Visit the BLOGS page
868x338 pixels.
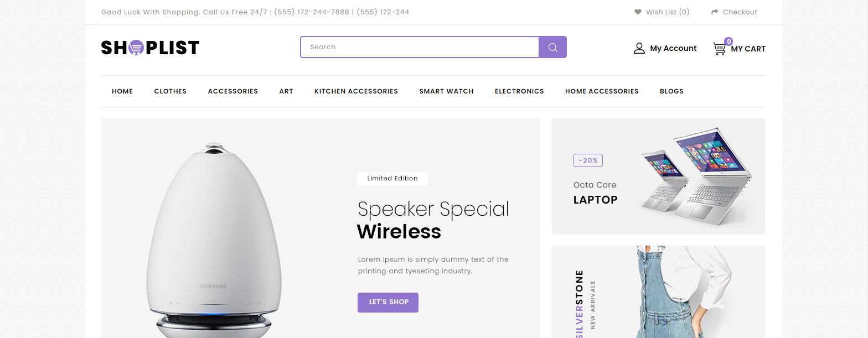pos(671,91)
